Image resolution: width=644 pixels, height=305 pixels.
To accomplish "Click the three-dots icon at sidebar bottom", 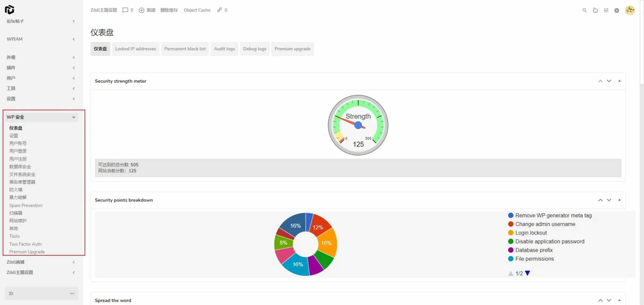I will point(72,294).
